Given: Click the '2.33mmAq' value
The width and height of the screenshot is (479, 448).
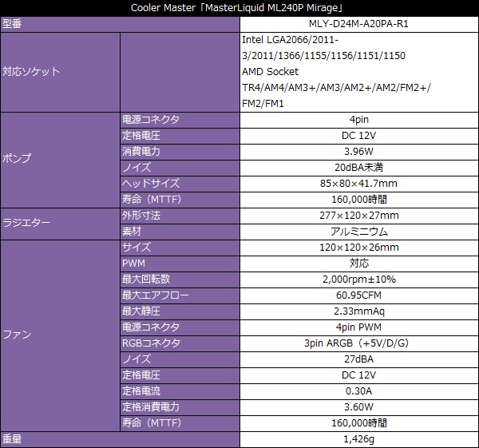Looking at the screenshot, I should tap(359, 311).
